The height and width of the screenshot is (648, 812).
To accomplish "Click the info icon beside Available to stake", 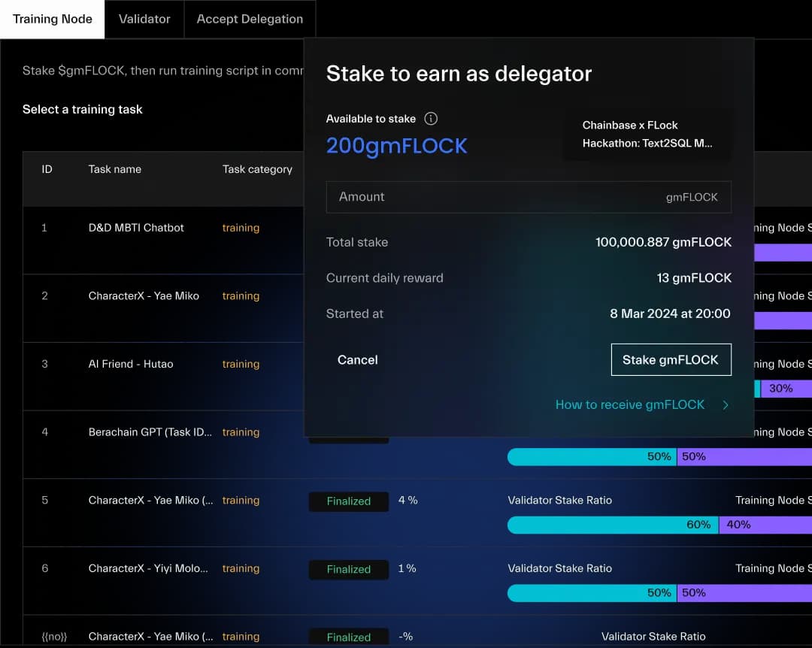I will [x=431, y=119].
